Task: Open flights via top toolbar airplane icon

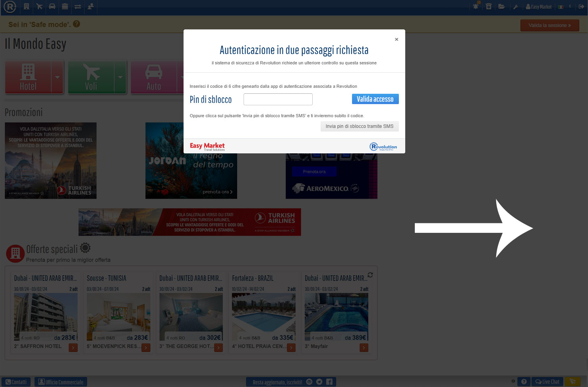Action: pyautogui.click(x=39, y=6)
